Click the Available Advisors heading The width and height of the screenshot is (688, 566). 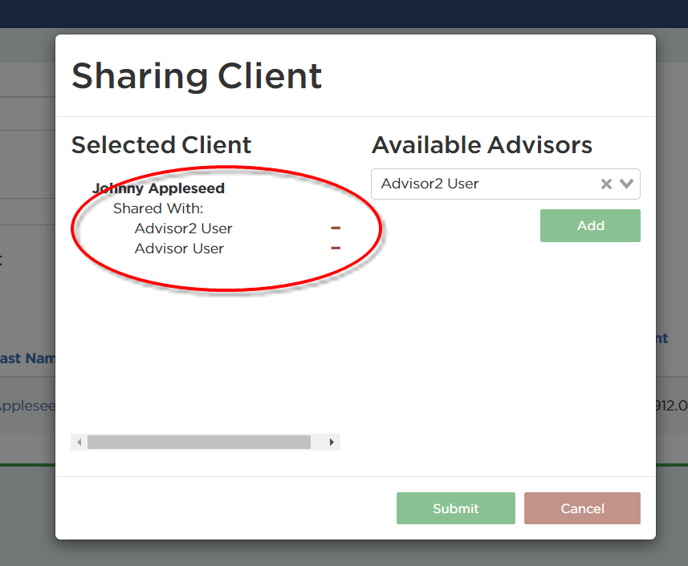[x=482, y=145]
